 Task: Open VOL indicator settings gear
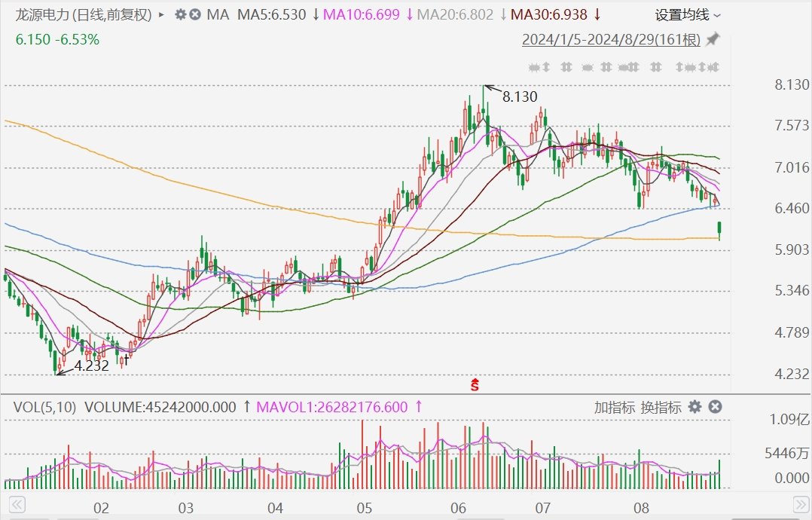click(x=694, y=407)
